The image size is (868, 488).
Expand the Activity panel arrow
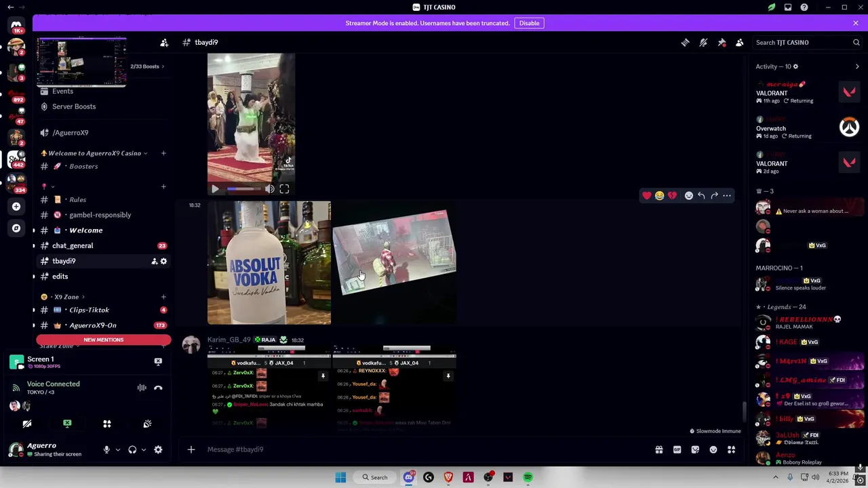(857, 66)
